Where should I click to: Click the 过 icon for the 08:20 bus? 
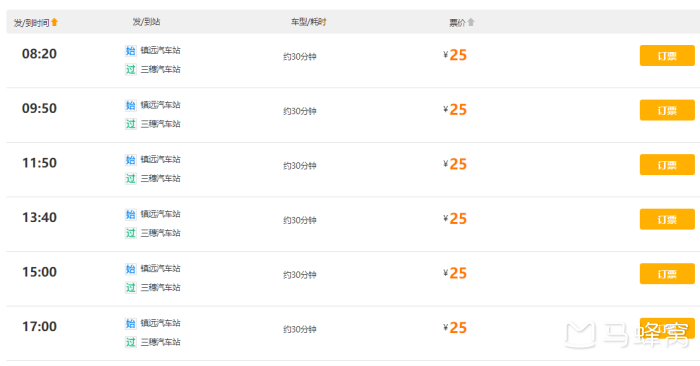tap(130, 70)
